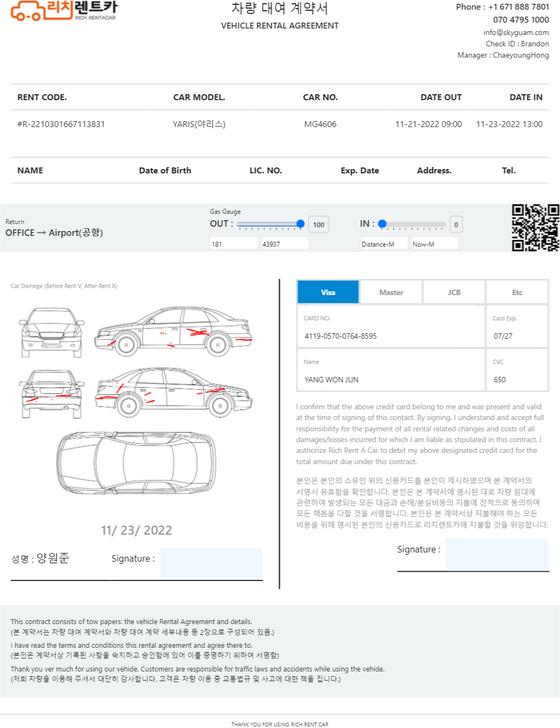The height and width of the screenshot is (728, 560).
Task: Switch to the Master card tab
Action: pyautogui.click(x=391, y=292)
